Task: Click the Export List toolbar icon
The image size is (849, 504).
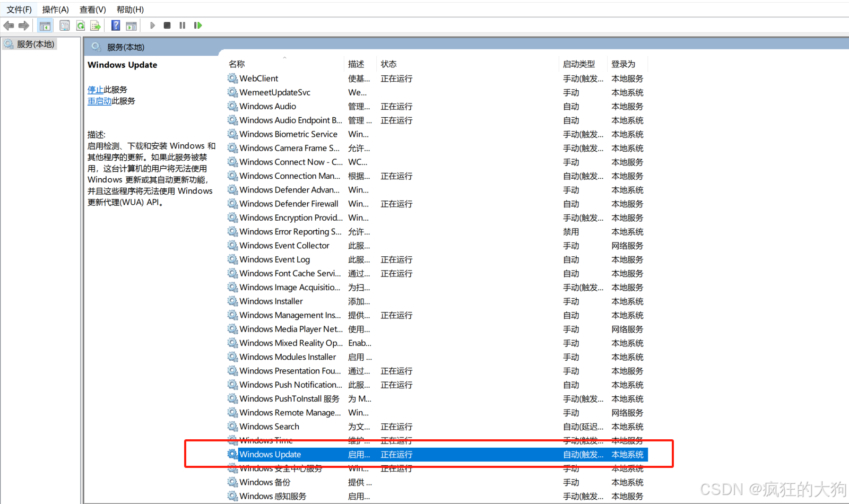Action: pos(96,25)
